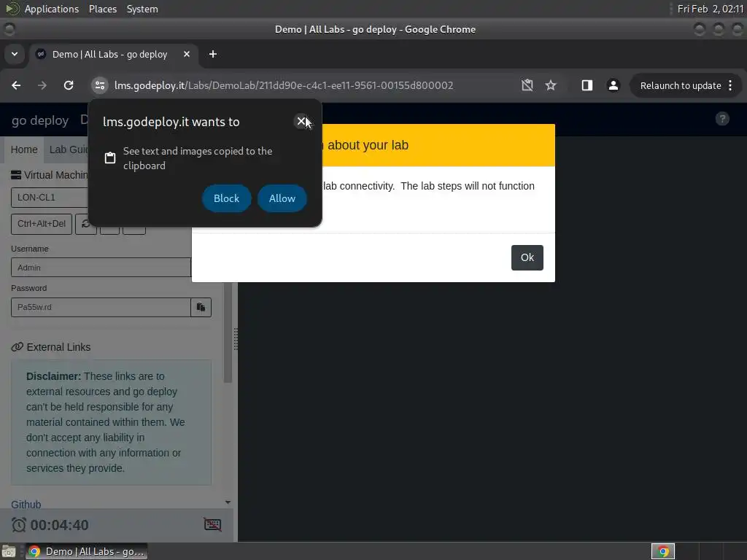This screenshot has width=747, height=560.
Task: Click the Chrome icon in bottom-right workspace switcher
Action: click(662, 551)
